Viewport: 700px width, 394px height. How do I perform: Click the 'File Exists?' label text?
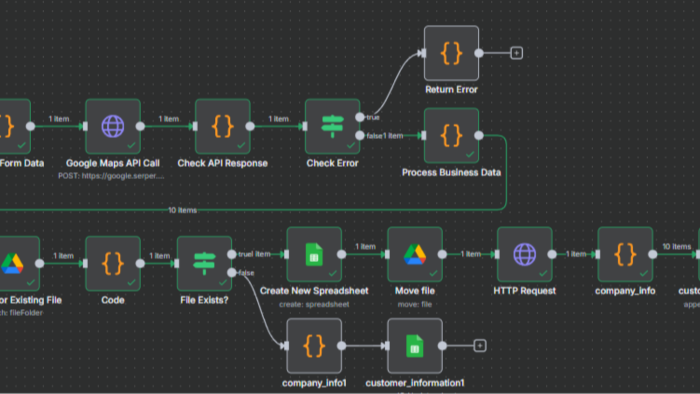pyautogui.click(x=204, y=300)
